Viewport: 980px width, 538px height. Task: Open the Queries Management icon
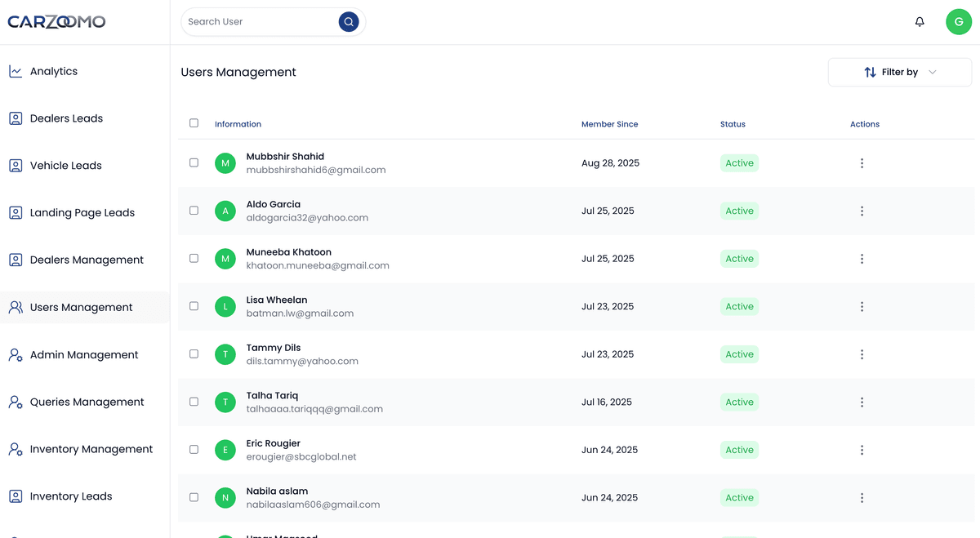click(15, 402)
